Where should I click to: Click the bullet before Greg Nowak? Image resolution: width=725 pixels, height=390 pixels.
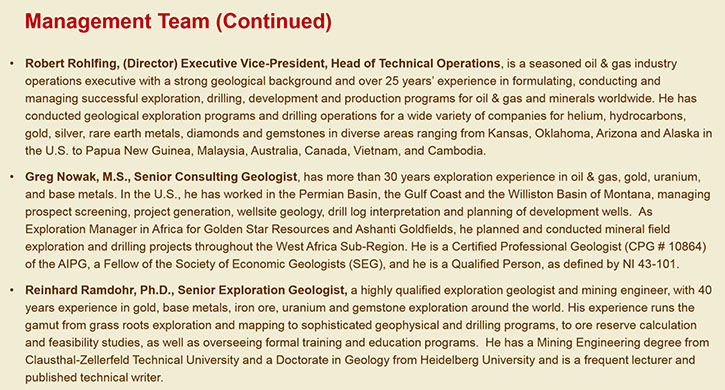(x=12, y=177)
